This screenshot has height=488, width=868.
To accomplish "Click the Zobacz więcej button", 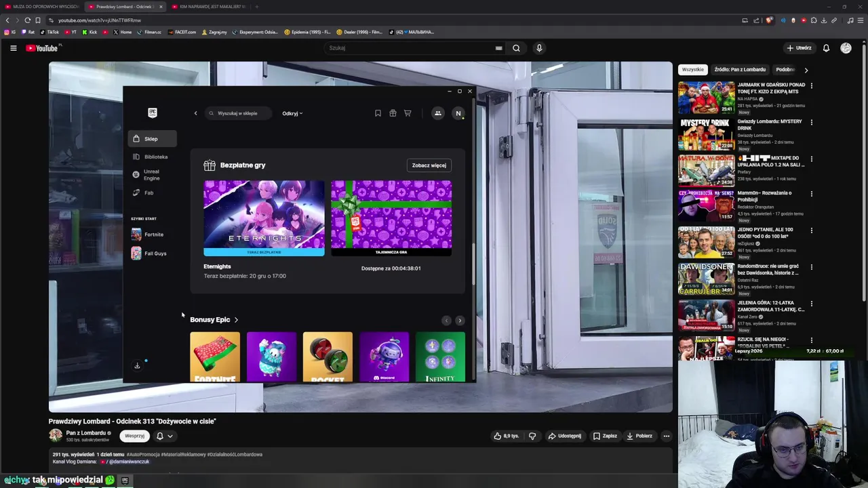I will [x=429, y=165].
